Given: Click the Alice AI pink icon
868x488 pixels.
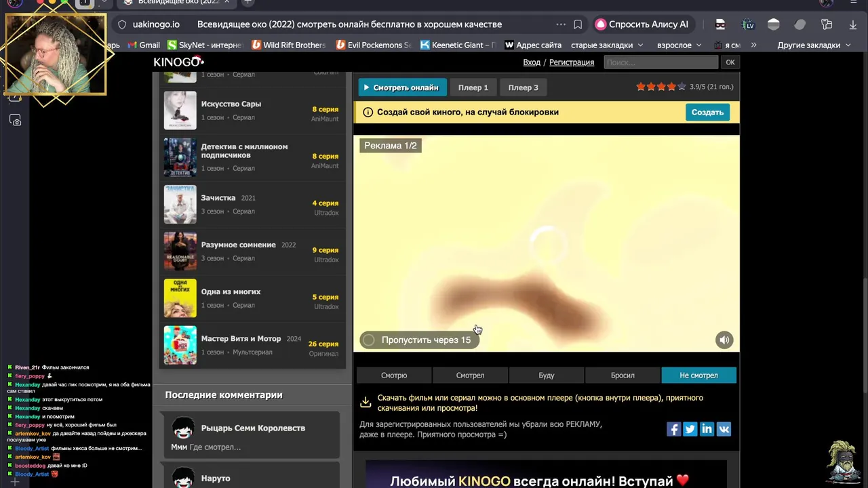Looking at the screenshot, I should pyautogui.click(x=600, y=24).
